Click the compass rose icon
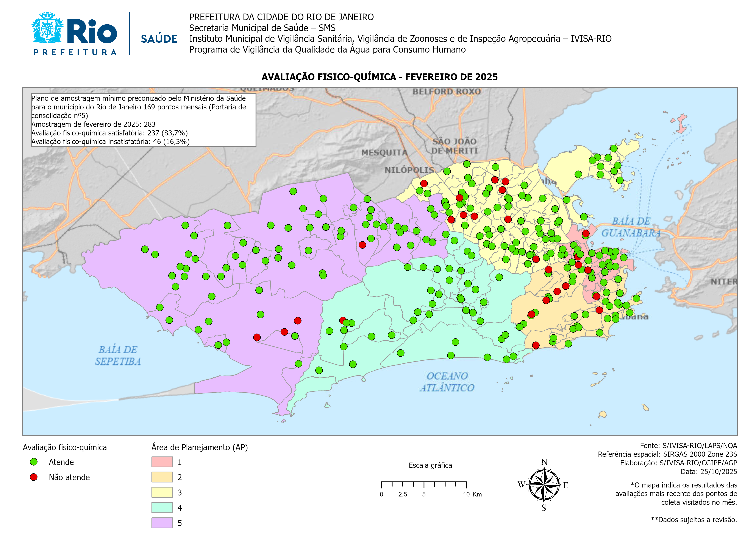Image resolution: width=756 pixels, height=534 pixels. 544,485
